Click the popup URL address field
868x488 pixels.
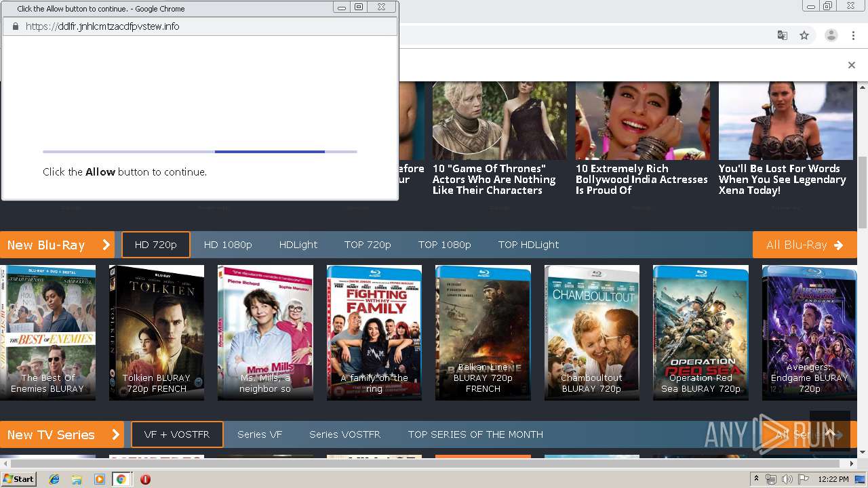pyautogui.click(x=199, y=26)
